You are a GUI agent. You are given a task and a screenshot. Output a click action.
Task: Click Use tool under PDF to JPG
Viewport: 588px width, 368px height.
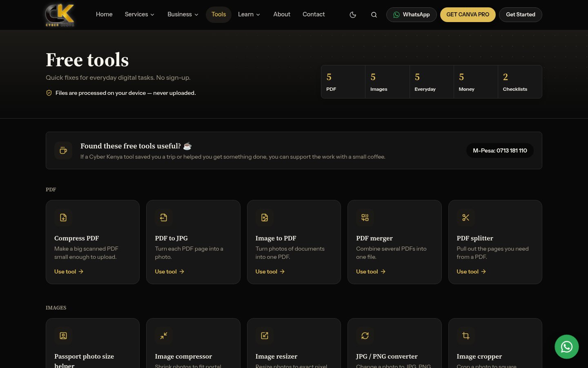(x=169, y=272)
